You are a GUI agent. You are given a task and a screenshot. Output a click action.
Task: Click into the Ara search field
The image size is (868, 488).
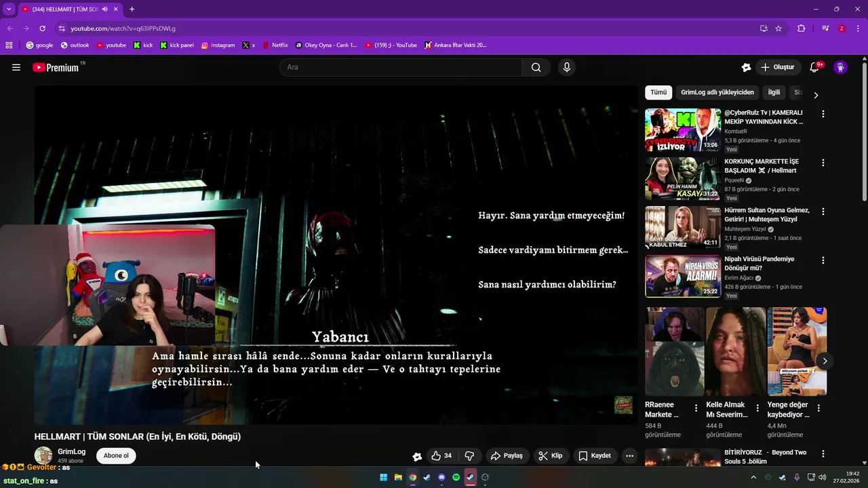401,67
